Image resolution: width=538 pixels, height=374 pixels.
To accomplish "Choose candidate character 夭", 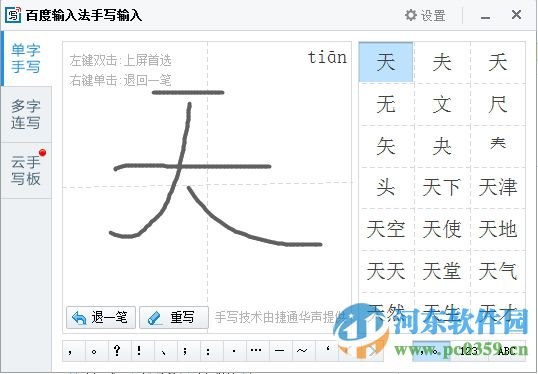I will tap(498, 62).
